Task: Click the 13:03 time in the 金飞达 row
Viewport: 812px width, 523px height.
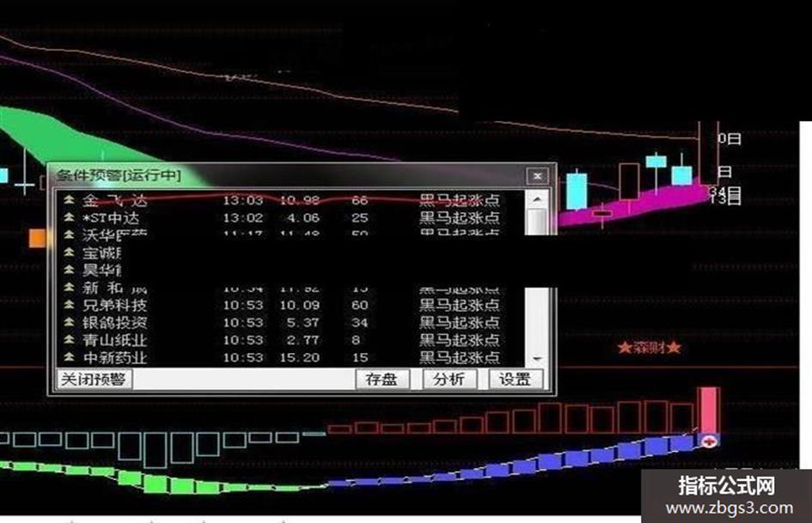Action: coord(243,200)
